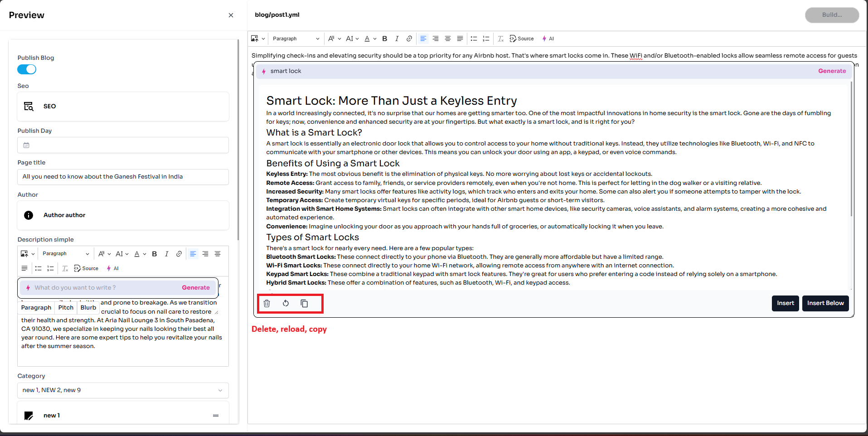Toggle Source view in description editor
868x436 pixels.
pyautogui.click(x=86, y=268)
